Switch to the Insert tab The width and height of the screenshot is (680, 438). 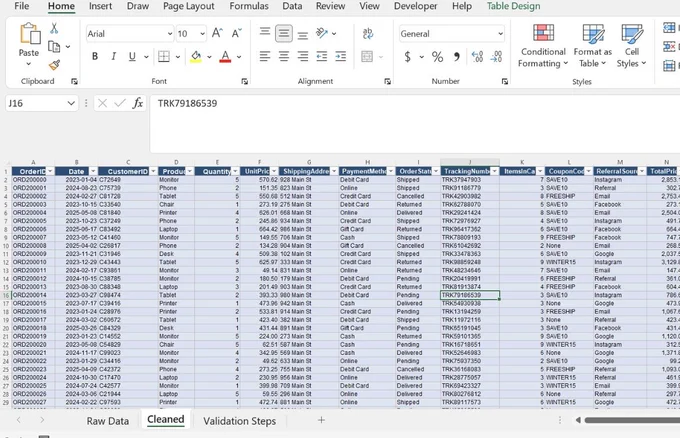(100, 6)
